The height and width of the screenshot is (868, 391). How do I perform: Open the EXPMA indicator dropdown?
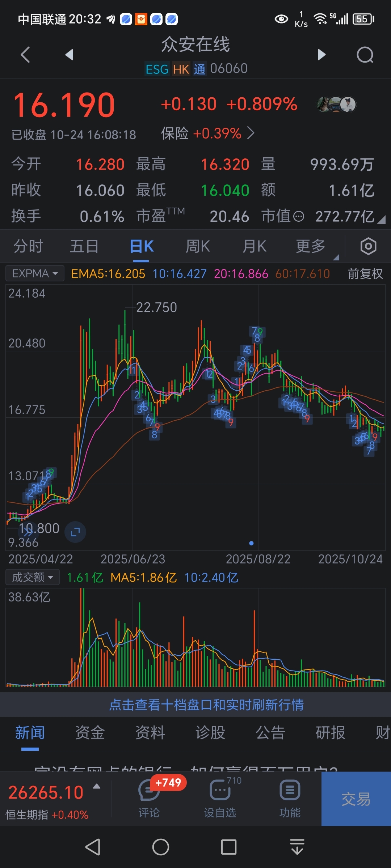pyautogui.click(x=35, y=273)
